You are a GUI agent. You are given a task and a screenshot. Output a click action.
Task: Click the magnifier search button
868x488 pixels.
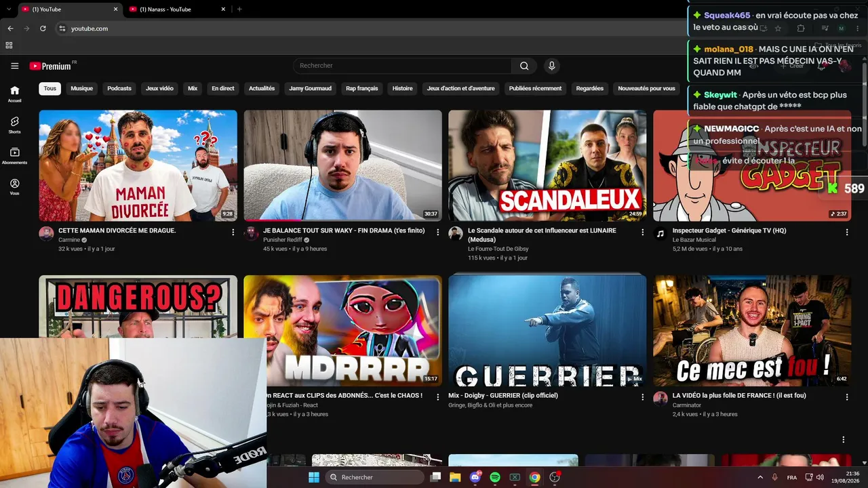click(524, 66)
